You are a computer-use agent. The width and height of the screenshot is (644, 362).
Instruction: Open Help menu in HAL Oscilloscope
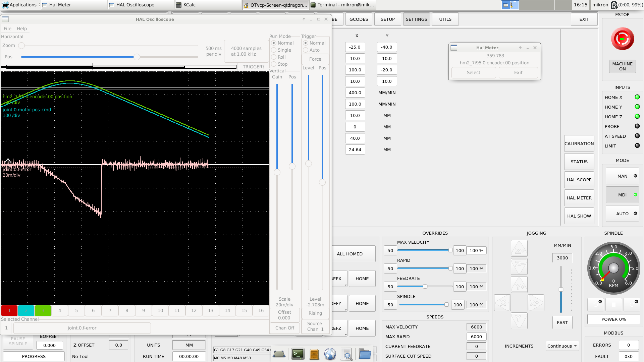(22, 28)
